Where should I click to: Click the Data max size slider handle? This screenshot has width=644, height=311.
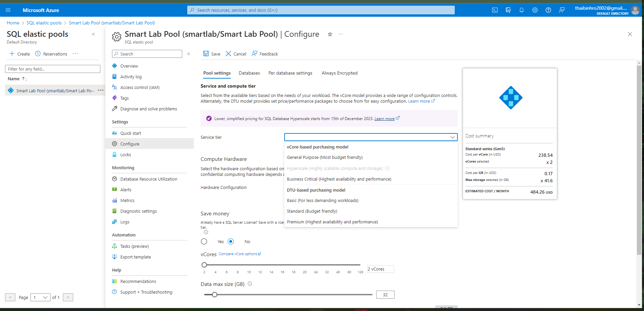[x=215, y=295]
